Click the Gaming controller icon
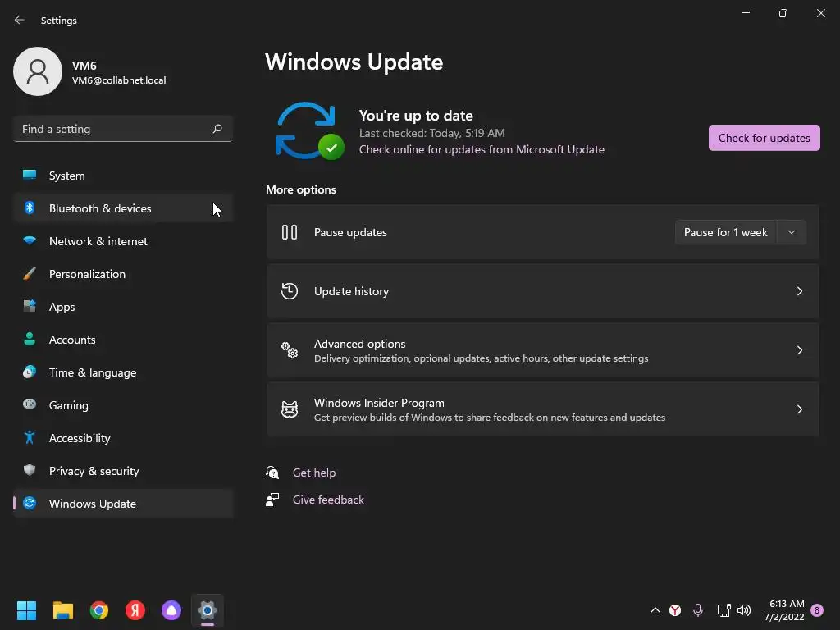Viewport: 840px width, 630px height. [30, 404]
